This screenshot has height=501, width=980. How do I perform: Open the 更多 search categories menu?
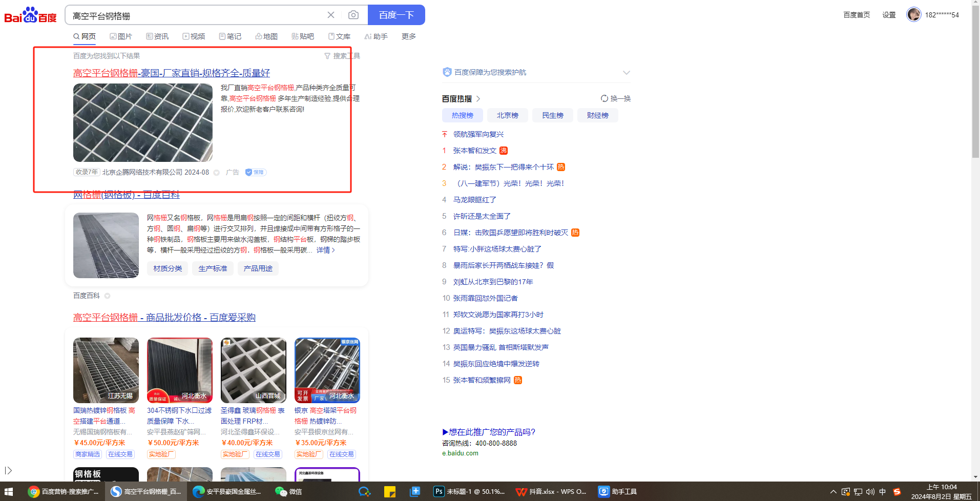pyautogui.click(x=409, y=36)
